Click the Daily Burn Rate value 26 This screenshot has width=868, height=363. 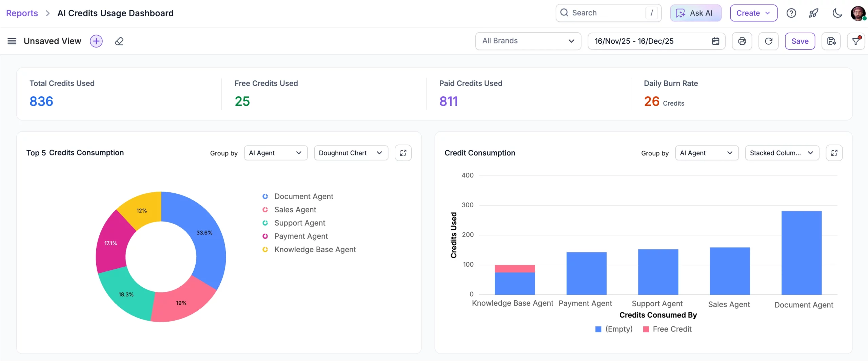(652, 101)
